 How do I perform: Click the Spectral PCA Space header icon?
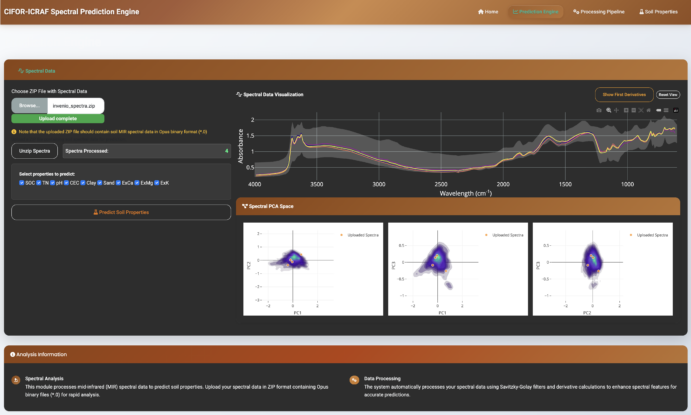tap(245, 206)
